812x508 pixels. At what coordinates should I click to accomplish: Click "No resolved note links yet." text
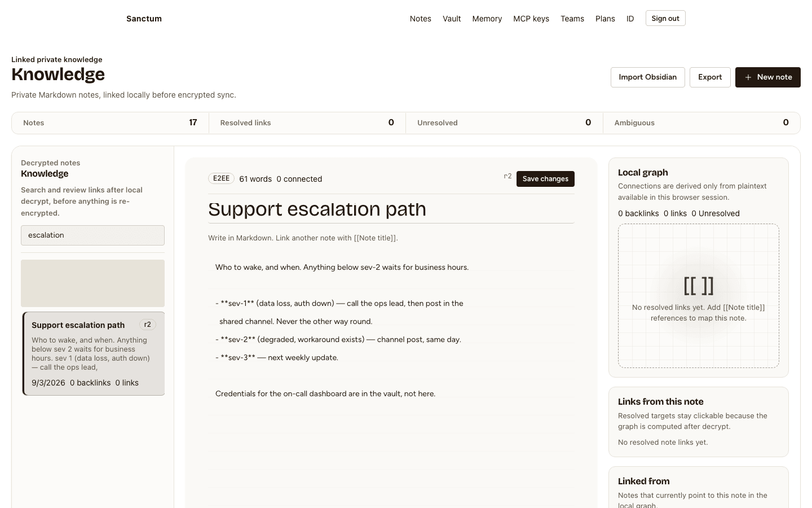pyautogui.click(x=663, y=442)
